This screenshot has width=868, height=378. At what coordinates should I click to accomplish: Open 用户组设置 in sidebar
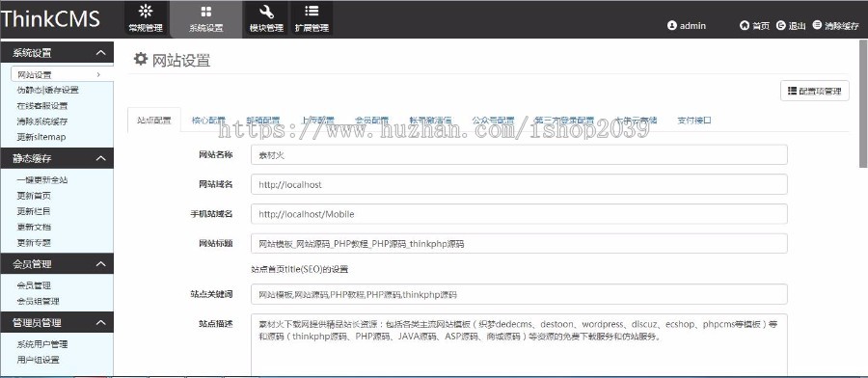click(39, 360)
